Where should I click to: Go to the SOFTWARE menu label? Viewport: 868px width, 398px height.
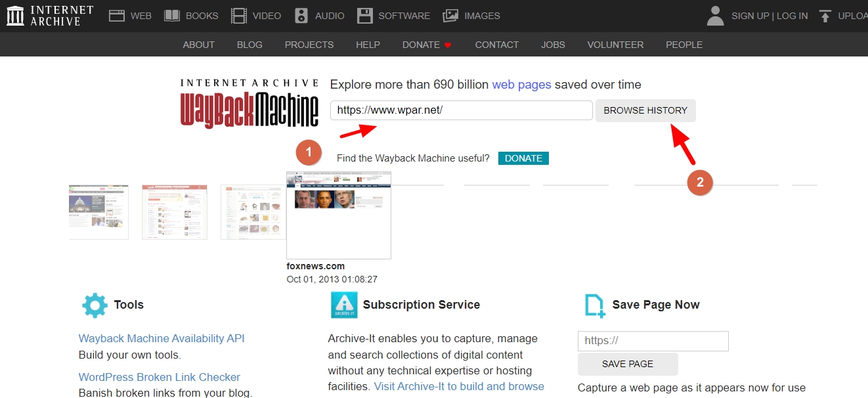pyautogui.click(x=404, y=16)
